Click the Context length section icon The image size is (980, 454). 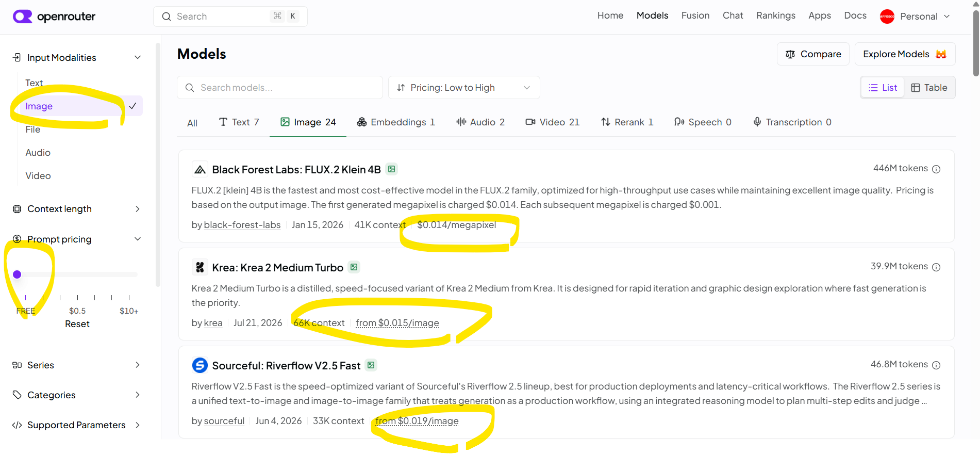(x=17, y=209)
